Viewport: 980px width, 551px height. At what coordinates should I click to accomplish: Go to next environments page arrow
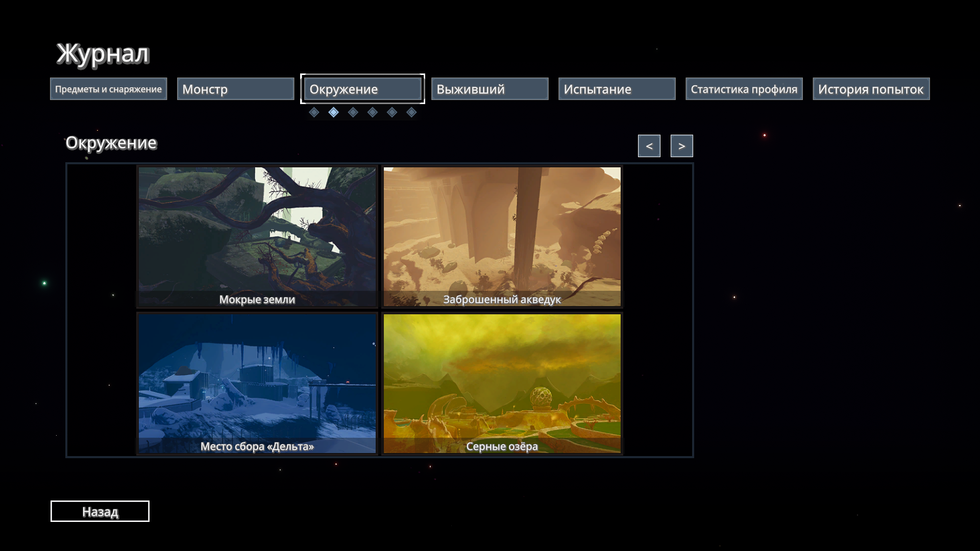click(x=681, y=146)
